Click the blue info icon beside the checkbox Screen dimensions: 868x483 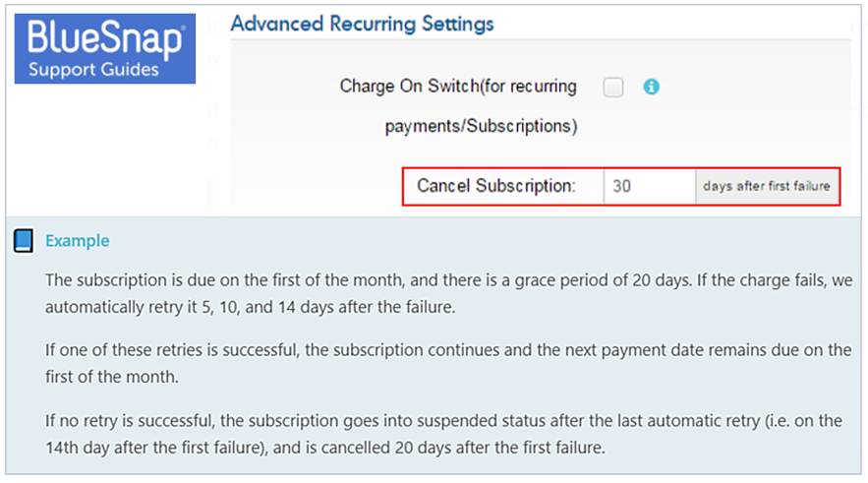[x=651, y=88]
